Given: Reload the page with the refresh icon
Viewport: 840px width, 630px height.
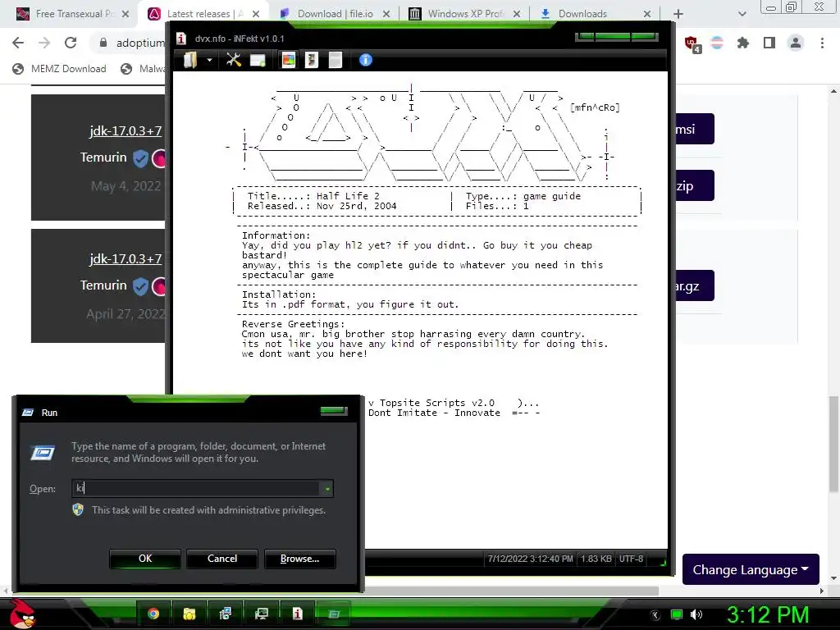Looking at the screenshot, I should coord(71,43).
